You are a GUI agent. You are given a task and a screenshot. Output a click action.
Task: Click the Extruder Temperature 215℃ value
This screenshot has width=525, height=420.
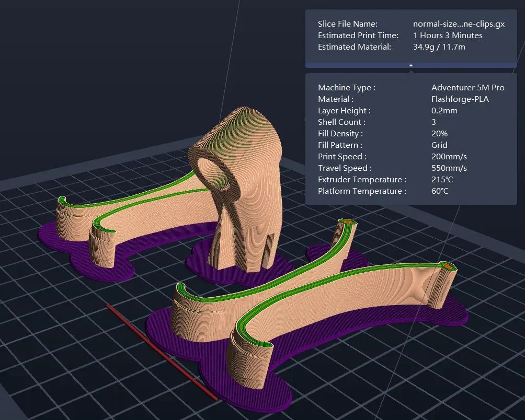coord(442,180)
